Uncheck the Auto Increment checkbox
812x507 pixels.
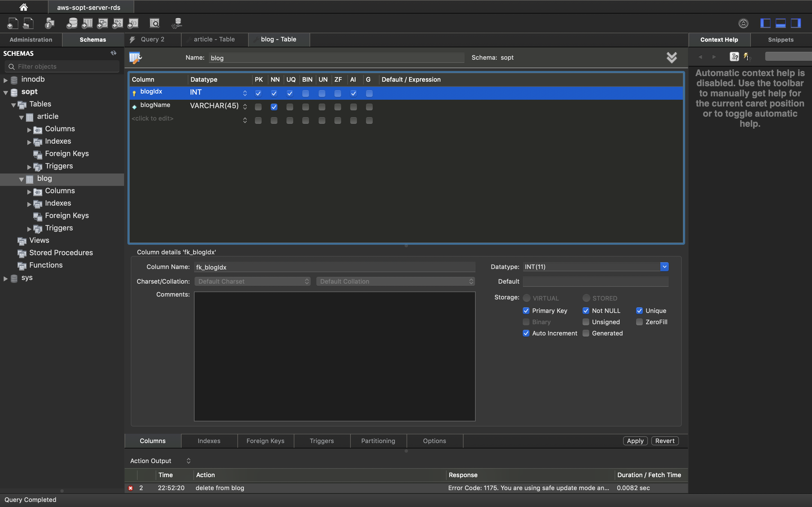pos(526,333)
